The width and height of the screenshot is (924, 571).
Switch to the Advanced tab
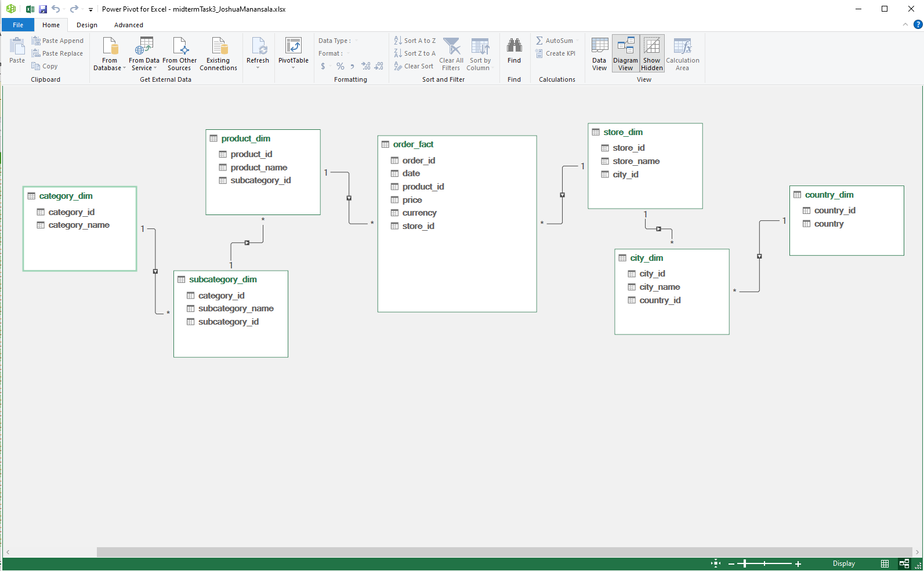click(129, 25)
